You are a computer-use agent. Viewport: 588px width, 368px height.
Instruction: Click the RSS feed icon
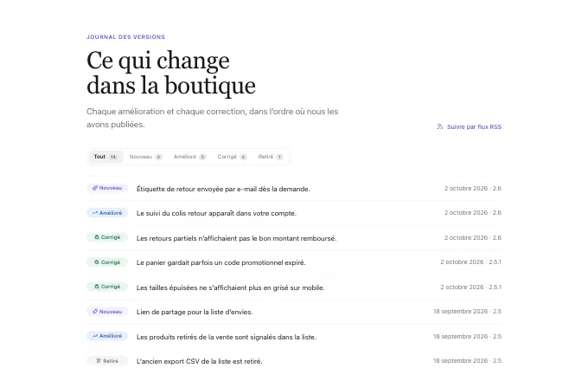(x=440, y=127)
